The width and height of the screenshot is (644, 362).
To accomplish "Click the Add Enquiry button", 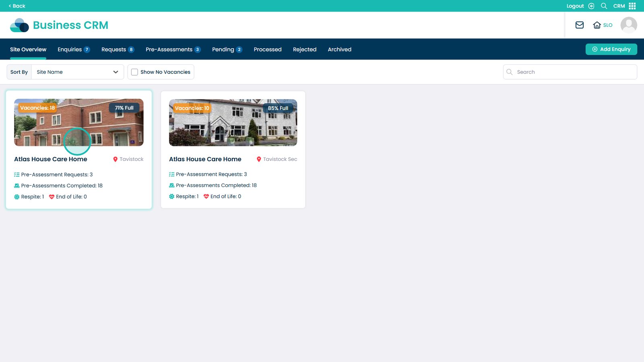I will pos(611,49).
